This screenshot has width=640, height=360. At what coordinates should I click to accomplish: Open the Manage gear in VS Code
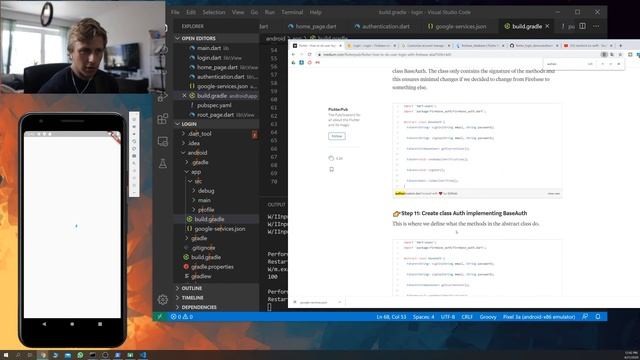(x=162, y=300)
